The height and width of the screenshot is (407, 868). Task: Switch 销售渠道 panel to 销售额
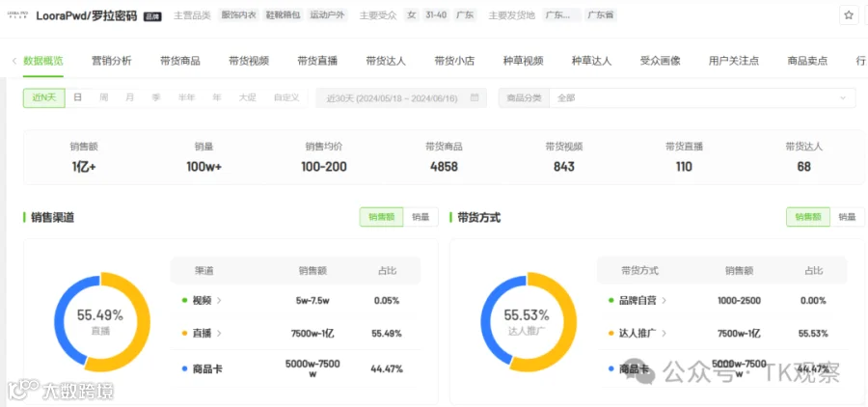[381, 217]
